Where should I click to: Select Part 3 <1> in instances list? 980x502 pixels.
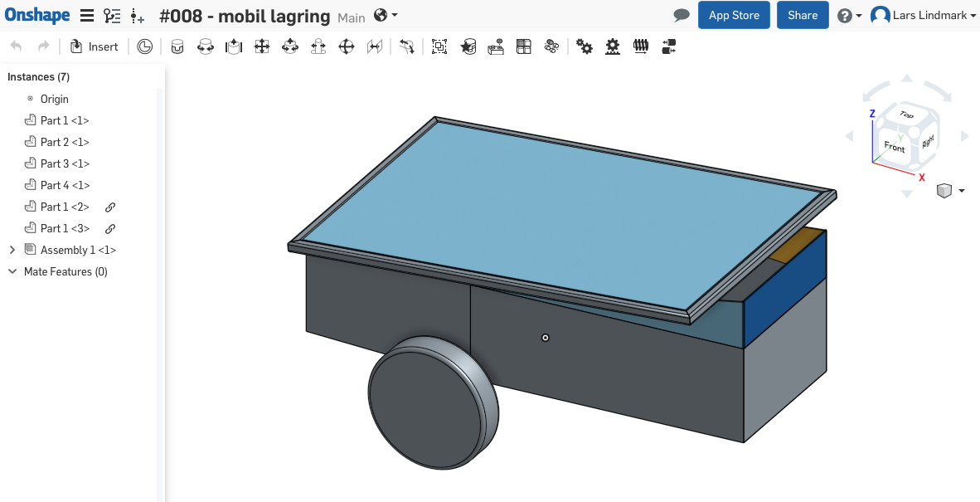65,163
